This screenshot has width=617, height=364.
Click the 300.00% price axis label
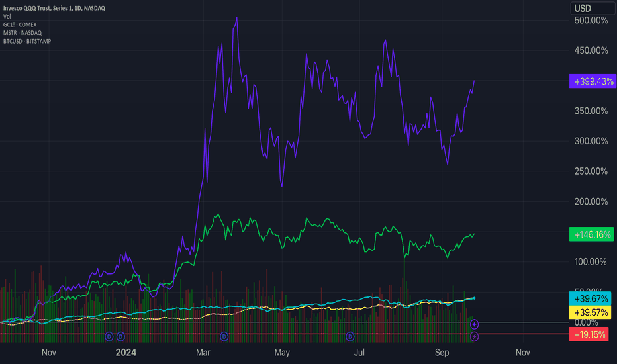point(591,141)
